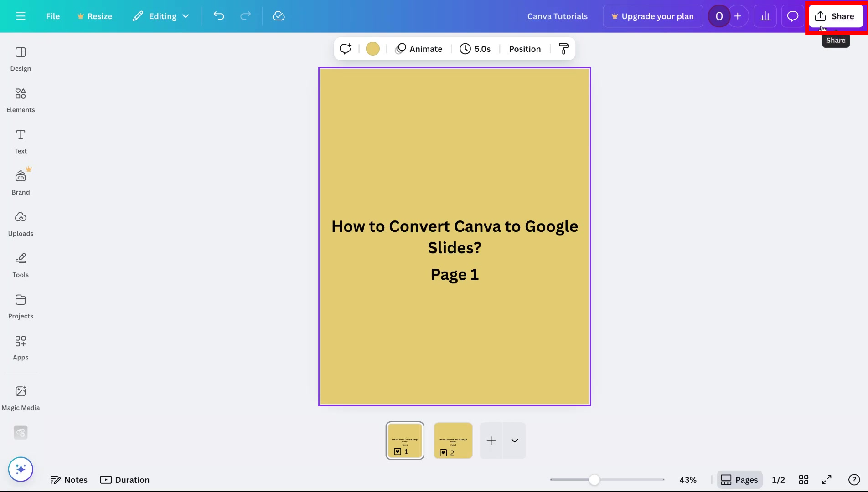
Task: Toggle the Pages view at bottom right
Action: tap(739, 479)
